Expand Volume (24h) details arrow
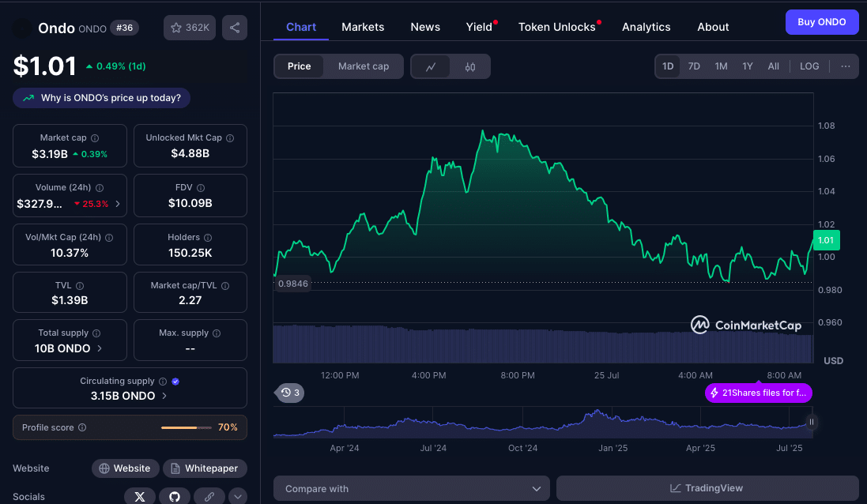This screenshot has height=504, width=867. (117, 204)
